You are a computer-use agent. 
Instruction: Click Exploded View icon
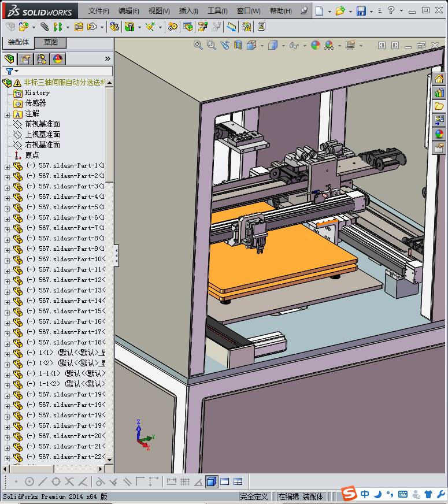tap(202, 27)
